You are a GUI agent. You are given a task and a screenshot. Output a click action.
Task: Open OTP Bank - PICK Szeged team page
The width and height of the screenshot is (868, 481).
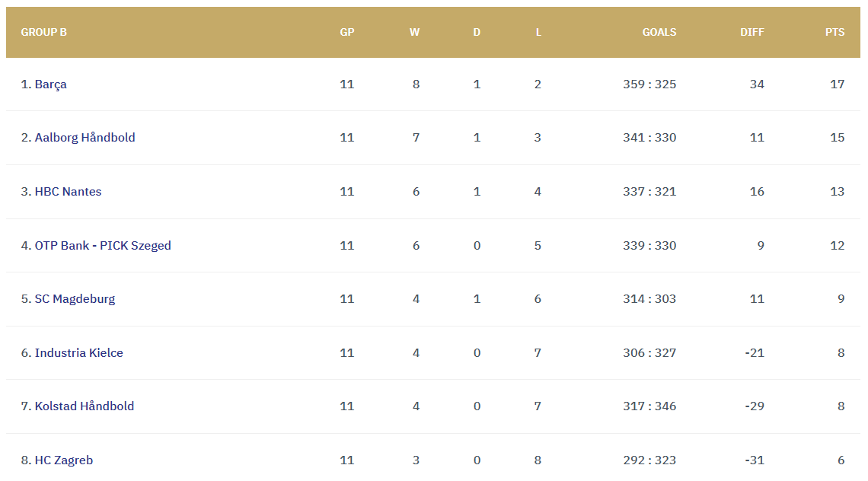pos(103,246)
